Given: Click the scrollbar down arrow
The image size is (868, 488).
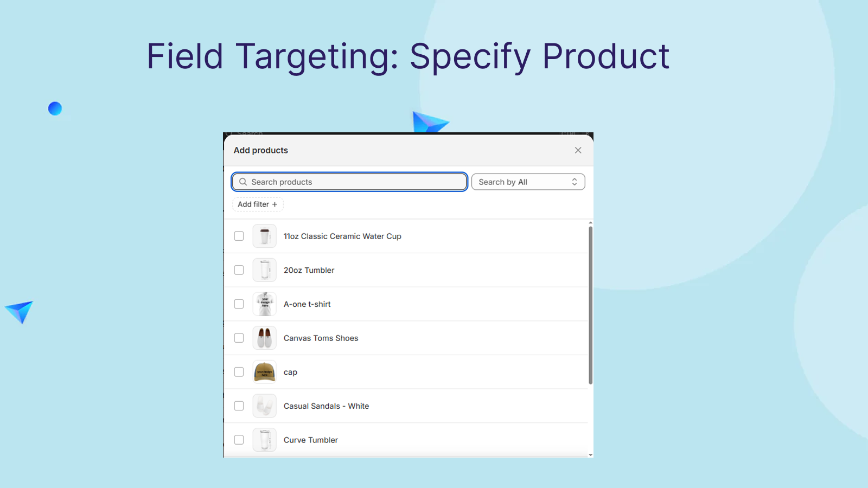Looking at the screenshot, I should coord(590,455).
